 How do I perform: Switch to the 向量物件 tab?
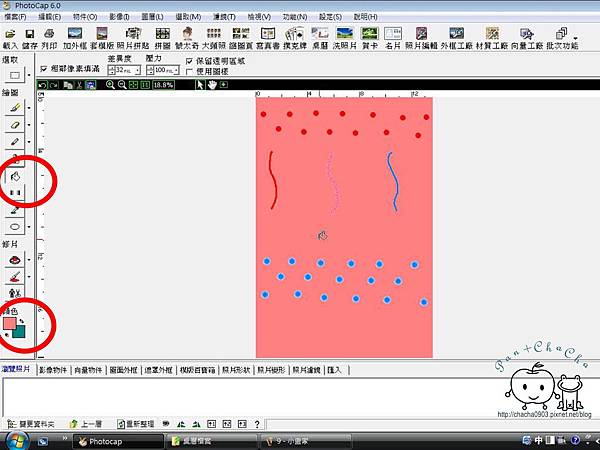click(x=88, y=370)
